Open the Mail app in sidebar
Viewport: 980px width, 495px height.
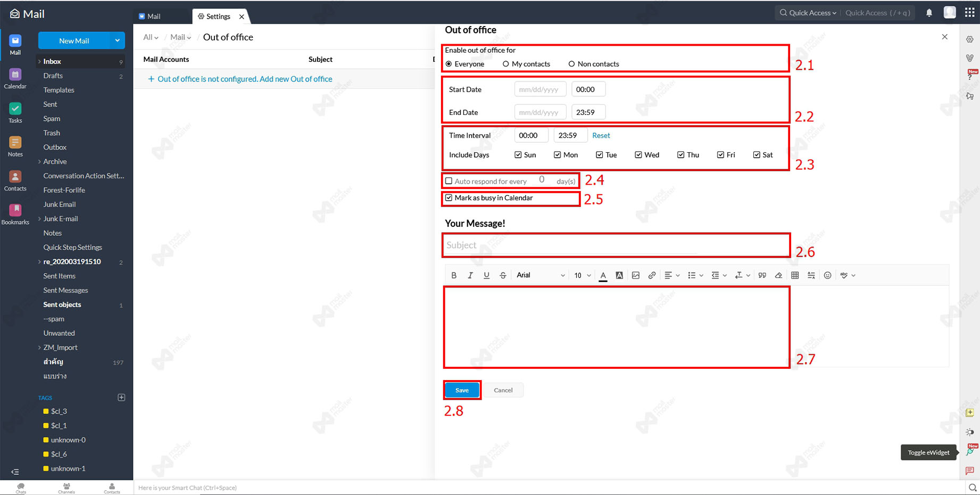tap(15, 45)
